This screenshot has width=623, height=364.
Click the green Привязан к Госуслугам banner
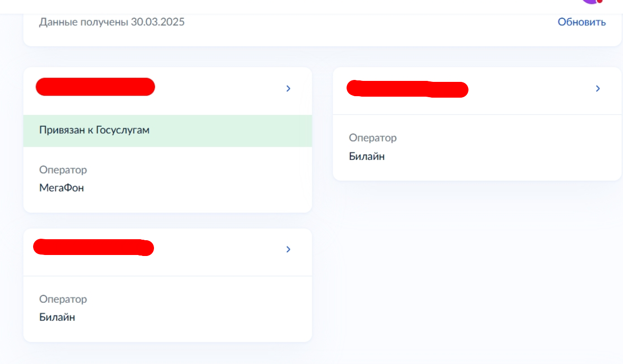167,131
